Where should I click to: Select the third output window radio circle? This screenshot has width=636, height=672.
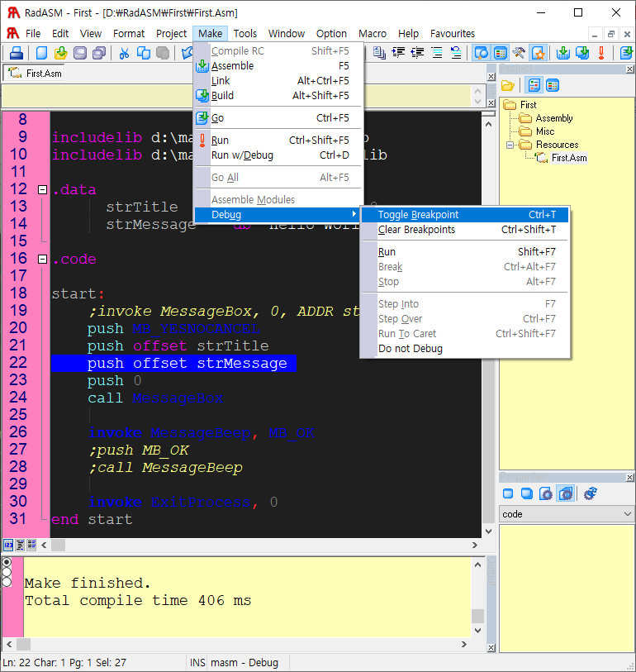(x=7, y=582)
